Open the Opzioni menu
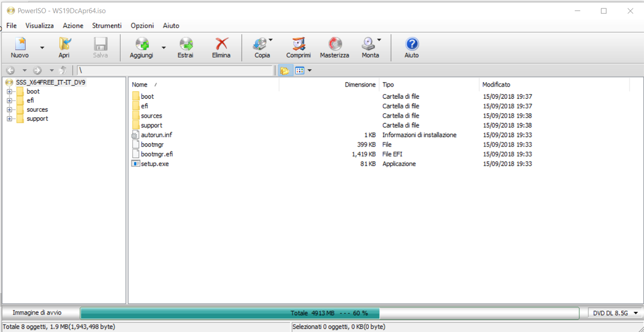 point(142,26)
